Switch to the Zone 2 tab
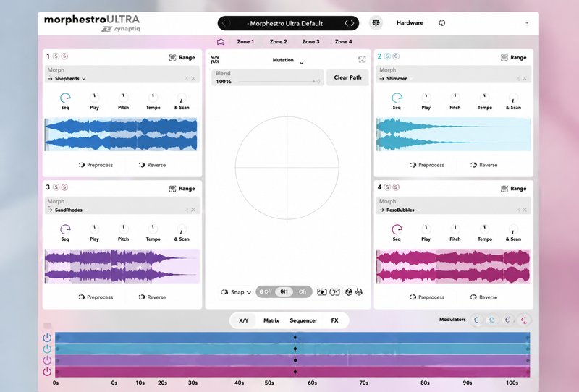Image resolution: width=579 pixels, height=392 pixels. pyautogui.click(x=279, y=42)
